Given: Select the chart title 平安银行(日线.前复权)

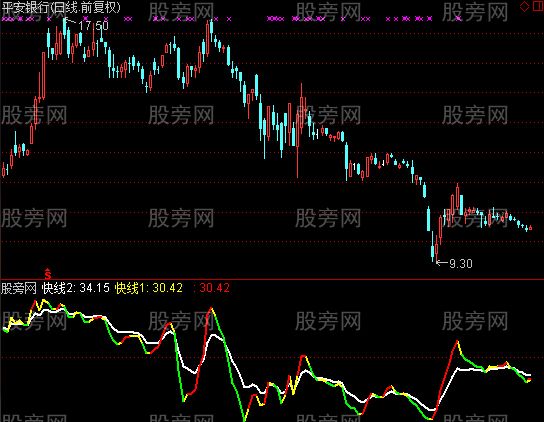Looking at the screenshot, I should pos(61,8).
